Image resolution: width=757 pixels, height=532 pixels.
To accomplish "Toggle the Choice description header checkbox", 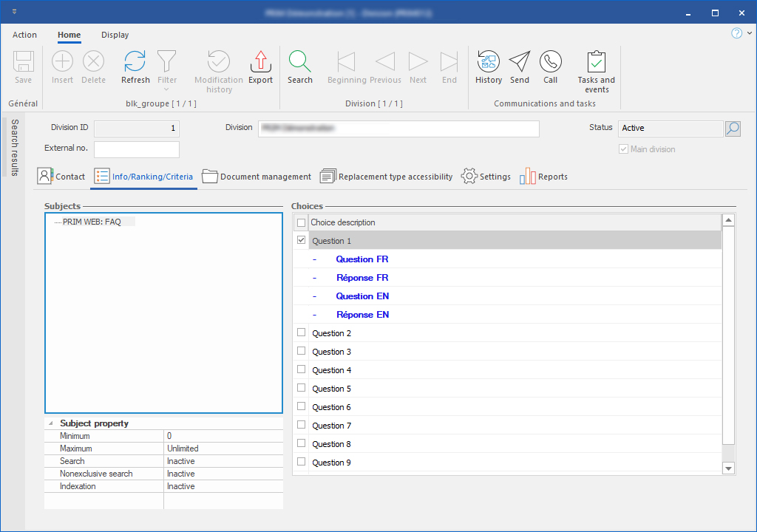I will coord(301,222).
